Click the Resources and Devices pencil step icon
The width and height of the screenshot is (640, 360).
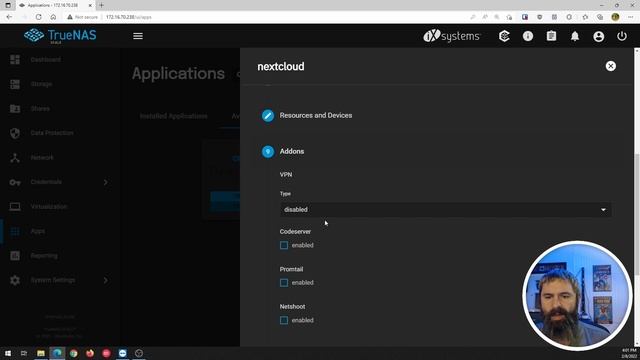268,116
